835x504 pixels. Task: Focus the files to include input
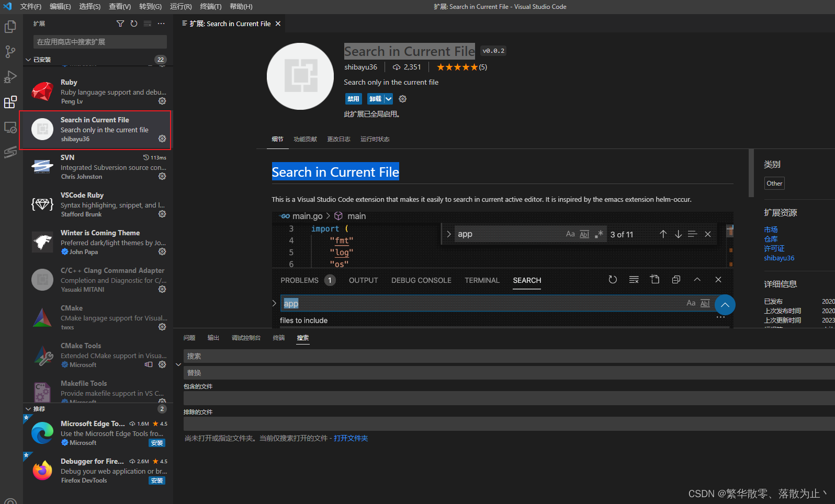click(509, 398)
